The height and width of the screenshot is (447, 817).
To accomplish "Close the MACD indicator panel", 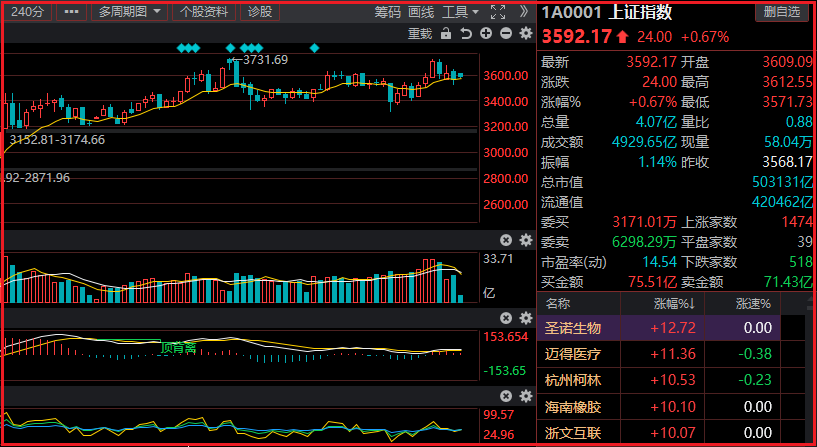I will pos(506,317).
